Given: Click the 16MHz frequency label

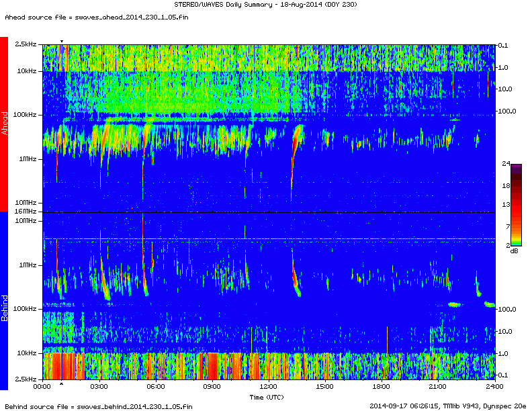Looking at the screenshot, I should pos(26,212).
